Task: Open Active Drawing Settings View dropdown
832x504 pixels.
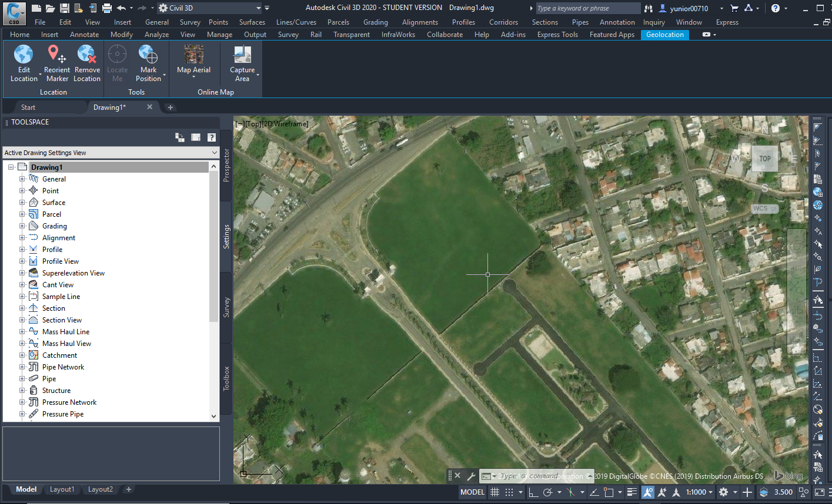Action: 111,153
